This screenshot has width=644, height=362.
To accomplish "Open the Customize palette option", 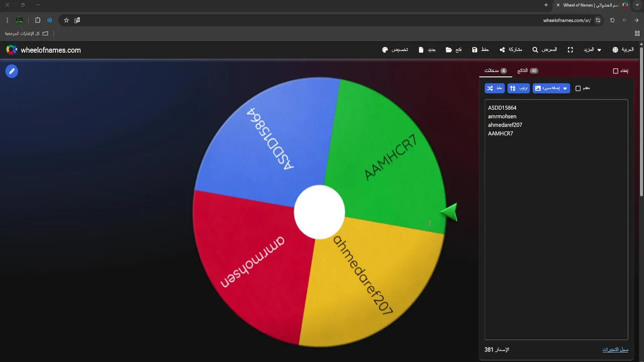I will [395, 50].
